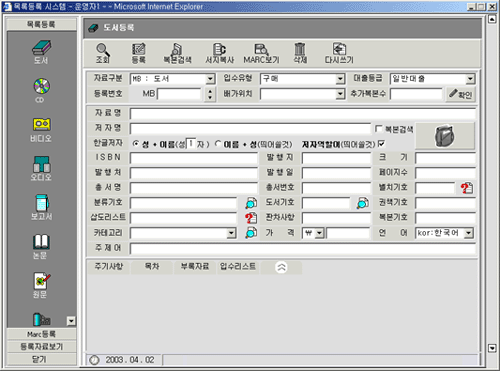Click the ISBN input field
The image size is (500, 371).
tap(194, 158)
